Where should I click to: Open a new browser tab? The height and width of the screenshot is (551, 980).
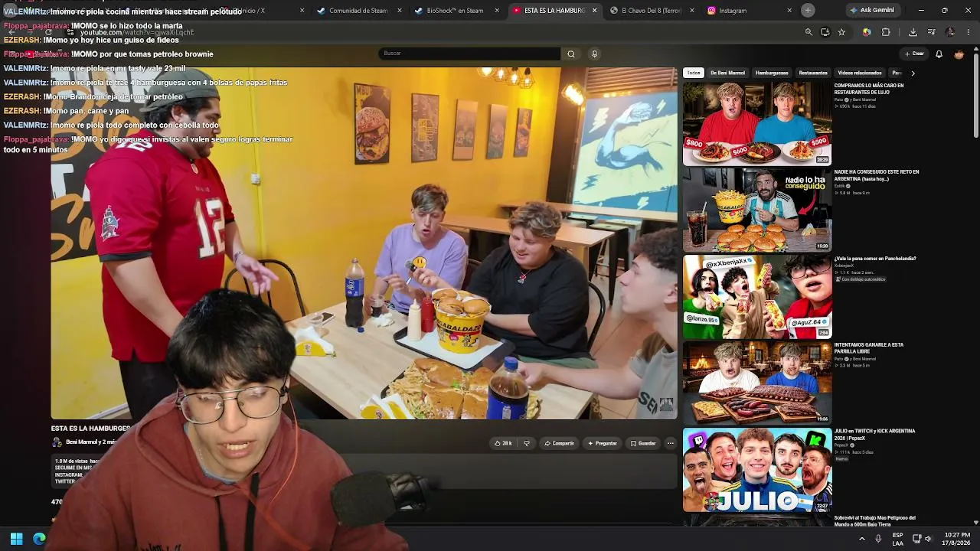click(x=808, y=10)
